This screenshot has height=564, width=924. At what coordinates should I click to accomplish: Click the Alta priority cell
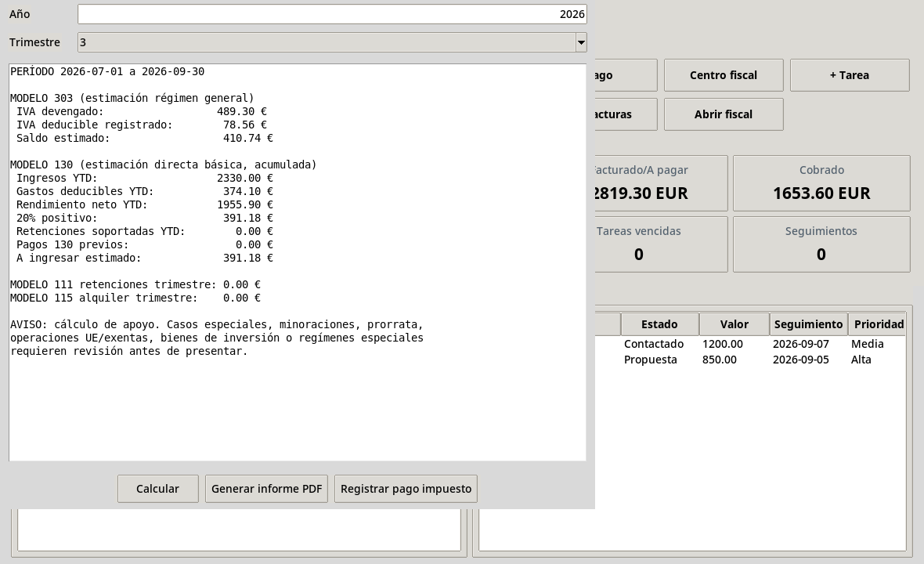pos(861,360)
